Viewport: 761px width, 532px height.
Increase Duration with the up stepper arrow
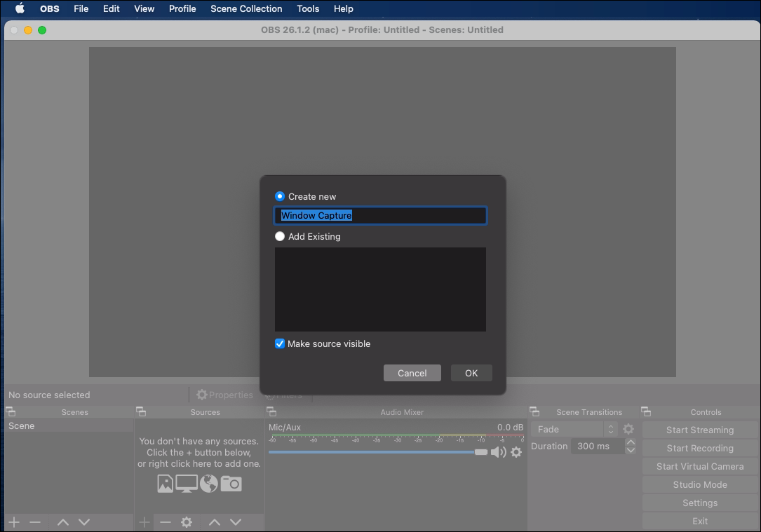click(631, 442)
